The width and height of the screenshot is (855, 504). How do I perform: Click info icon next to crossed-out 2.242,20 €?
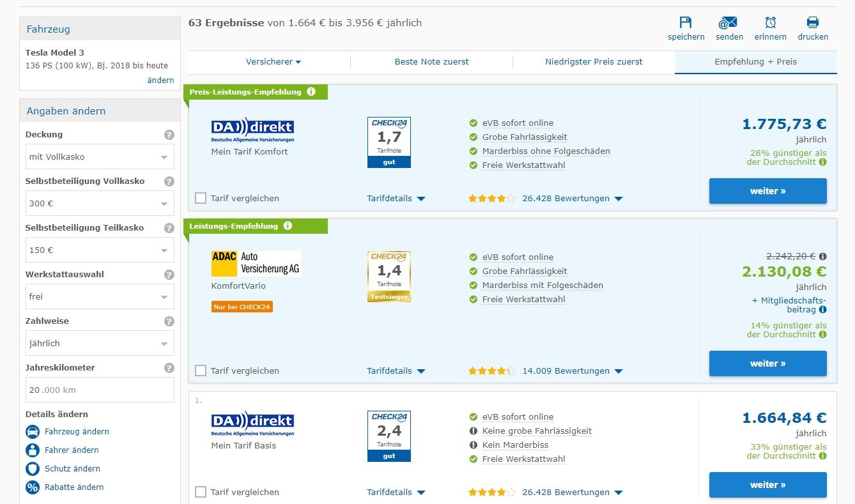[x=822, y=256]
